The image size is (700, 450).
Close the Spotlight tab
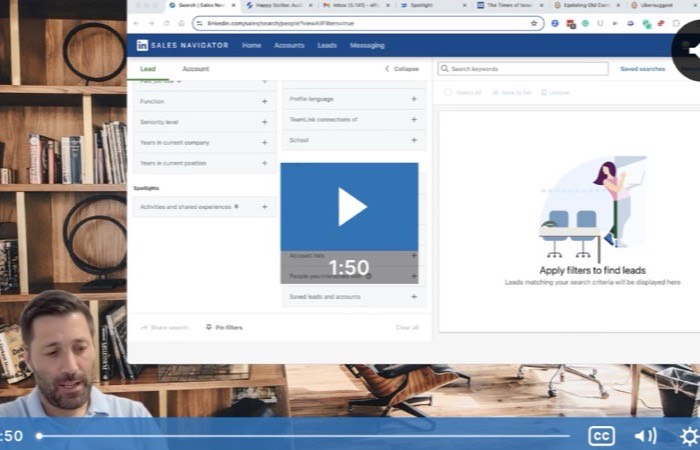click(x=465, y=5)
